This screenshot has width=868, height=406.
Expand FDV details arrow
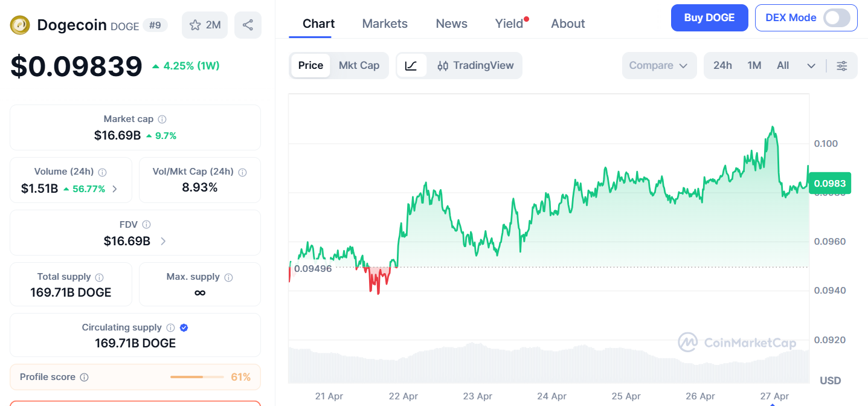[x=163, y=241]
